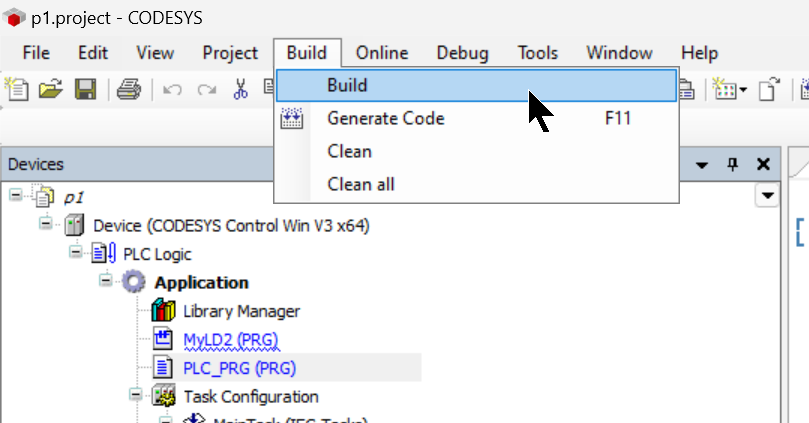Open the Help menu
The width and height of the screenshot is (809, 423).
click(700, 53)
